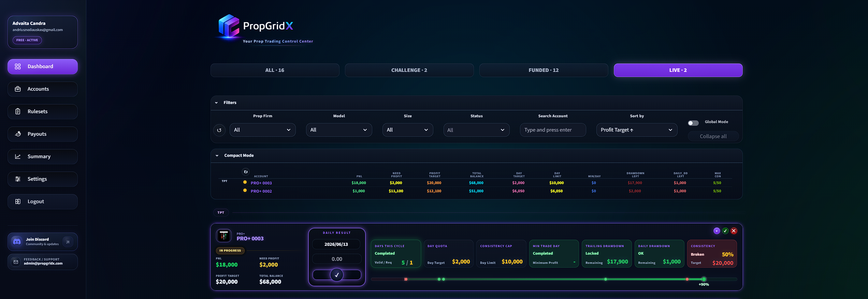
Task: Click the TPT firm logo on account card
Action: pyautogui.click(x=224, y=236)
